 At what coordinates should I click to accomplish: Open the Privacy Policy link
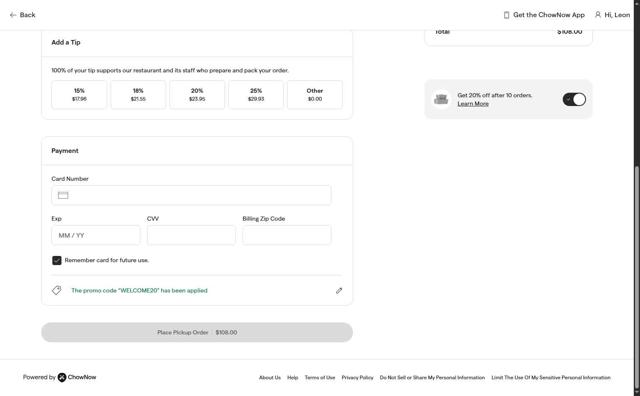[358, 378]
